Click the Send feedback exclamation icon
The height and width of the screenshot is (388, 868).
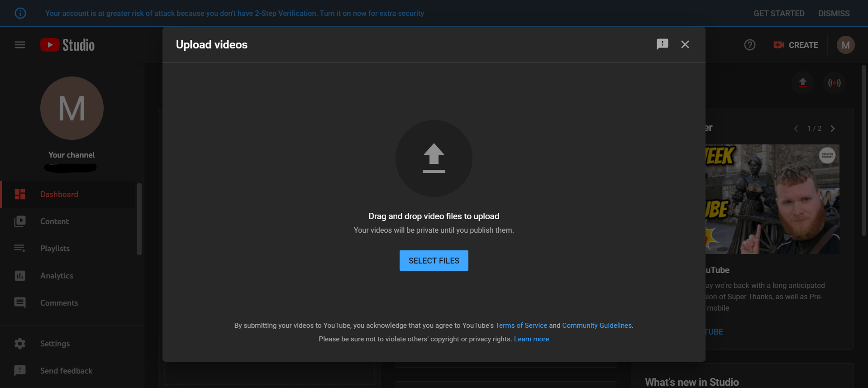pos(20,371)
